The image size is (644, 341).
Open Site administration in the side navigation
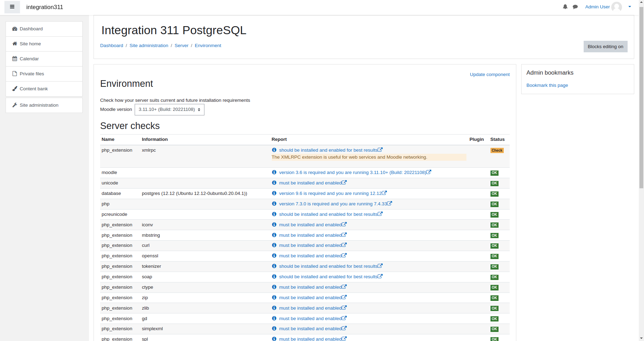point(44,105)
